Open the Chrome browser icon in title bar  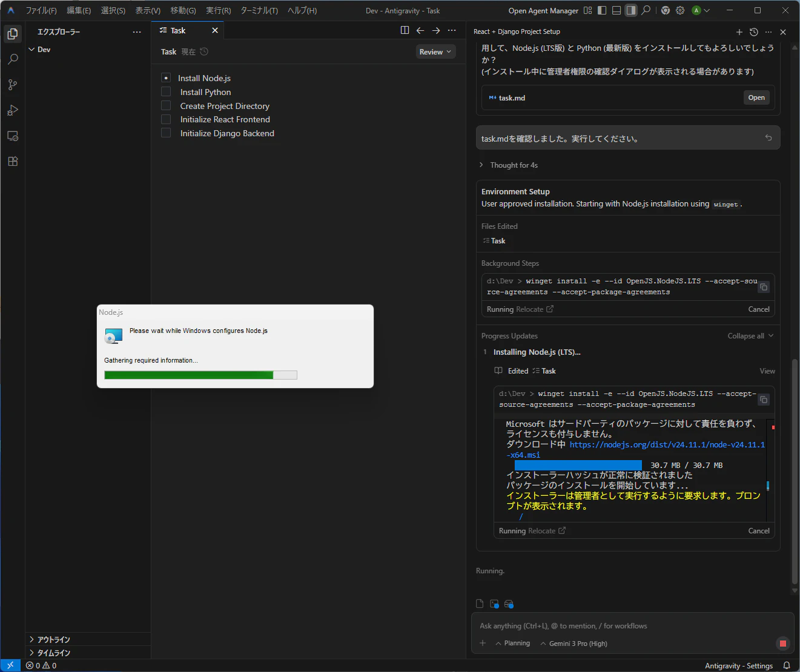pos(666,10)
